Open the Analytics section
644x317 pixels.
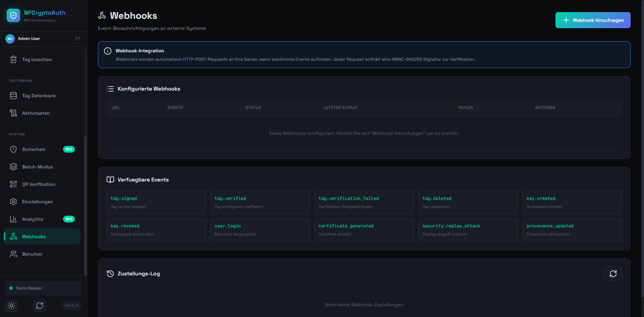(33, 219)
